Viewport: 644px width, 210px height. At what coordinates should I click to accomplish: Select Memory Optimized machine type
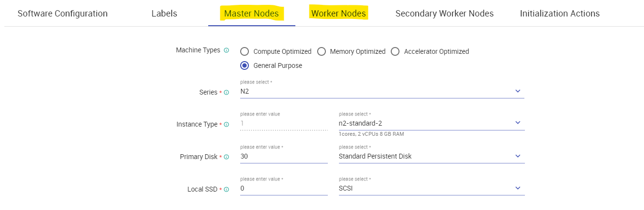click(322, 51)
